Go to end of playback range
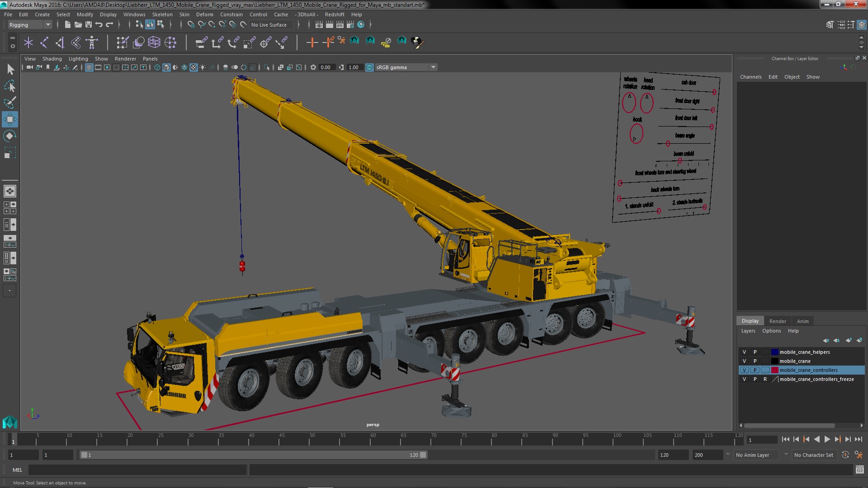 tap(858, 439)
